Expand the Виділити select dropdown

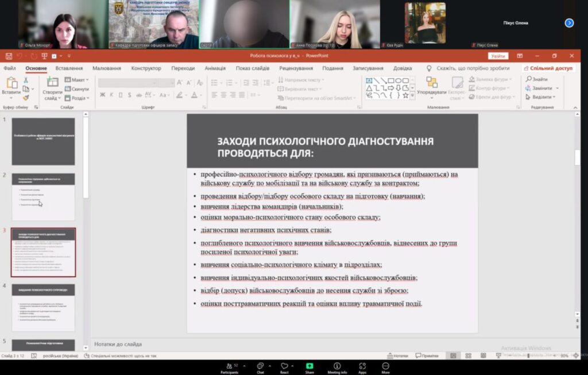[x=541, y=97]
